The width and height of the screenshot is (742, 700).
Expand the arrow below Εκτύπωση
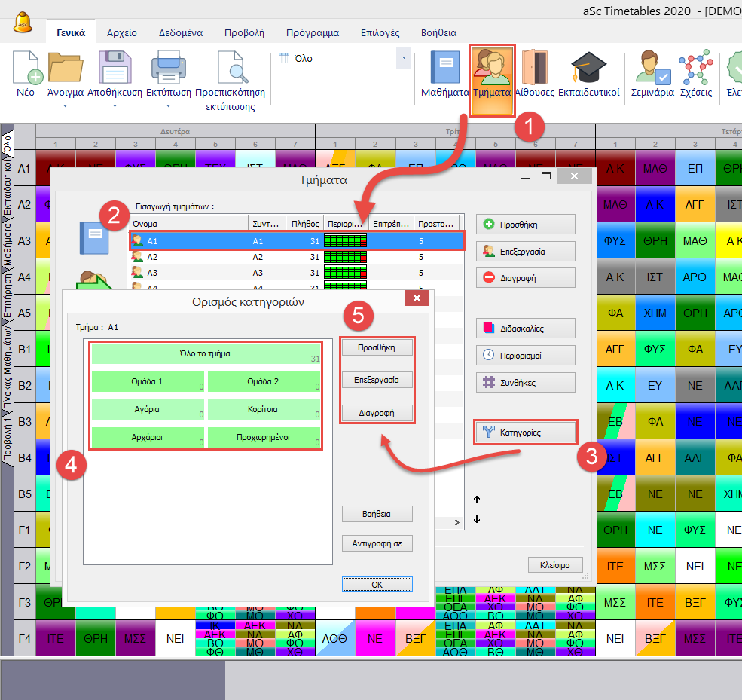(169, 106)
